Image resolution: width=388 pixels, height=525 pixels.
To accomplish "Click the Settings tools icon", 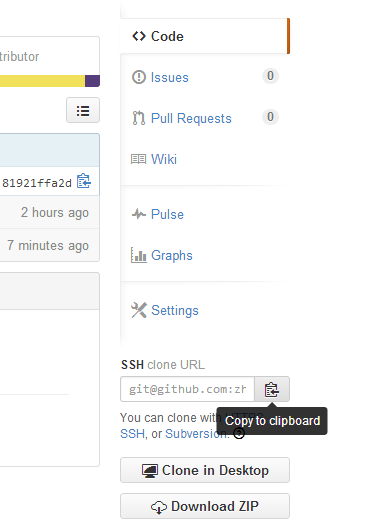I will click(139, 310).
